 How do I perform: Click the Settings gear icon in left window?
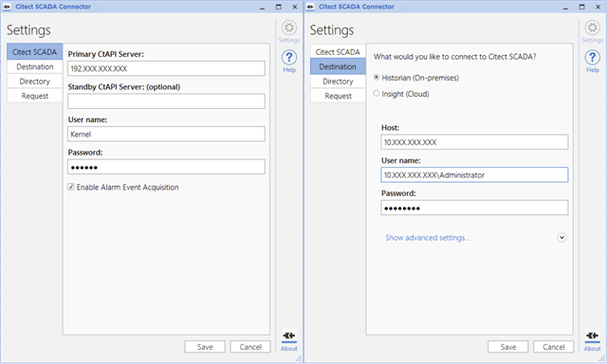pos(288,27)
